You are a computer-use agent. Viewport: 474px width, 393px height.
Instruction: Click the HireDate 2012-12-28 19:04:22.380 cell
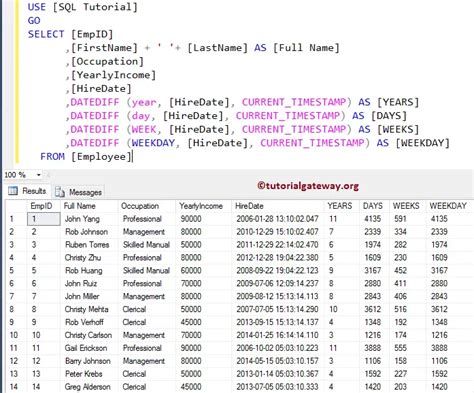277,258
